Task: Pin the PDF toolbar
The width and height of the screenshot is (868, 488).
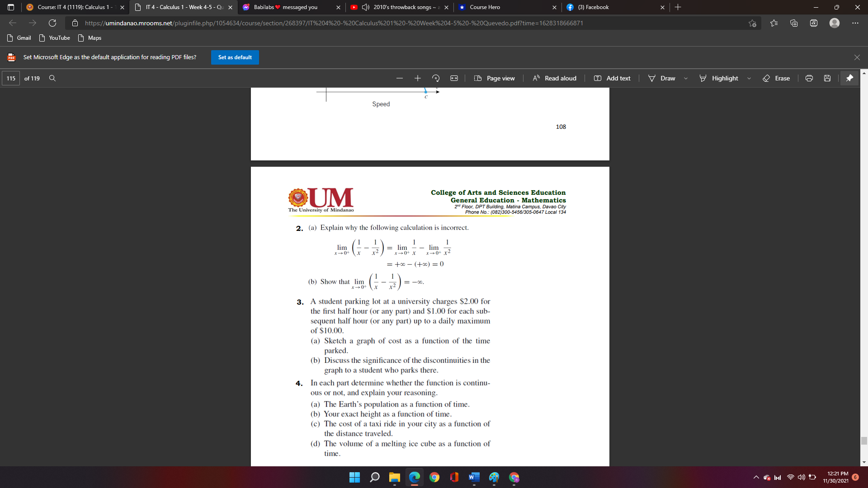Action: click(x=849, y=78)
